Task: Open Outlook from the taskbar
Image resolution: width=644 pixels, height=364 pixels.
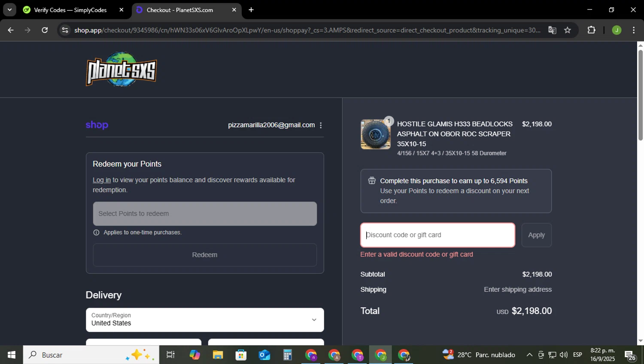Action: pos(264,355)
